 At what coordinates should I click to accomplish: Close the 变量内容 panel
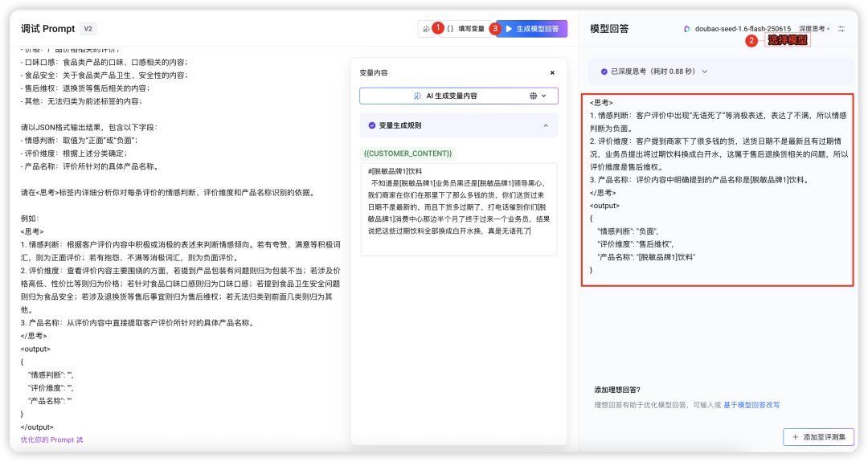click(552, 72)
